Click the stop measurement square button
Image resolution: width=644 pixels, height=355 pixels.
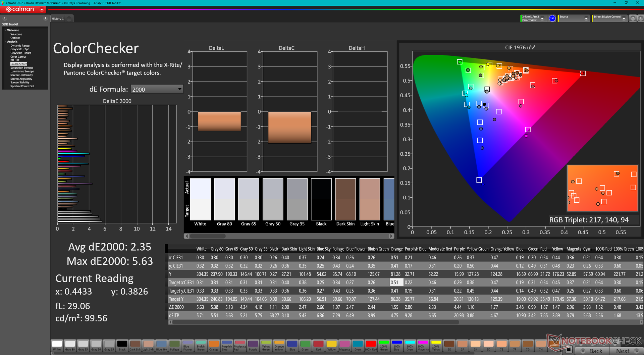(568, 350)
